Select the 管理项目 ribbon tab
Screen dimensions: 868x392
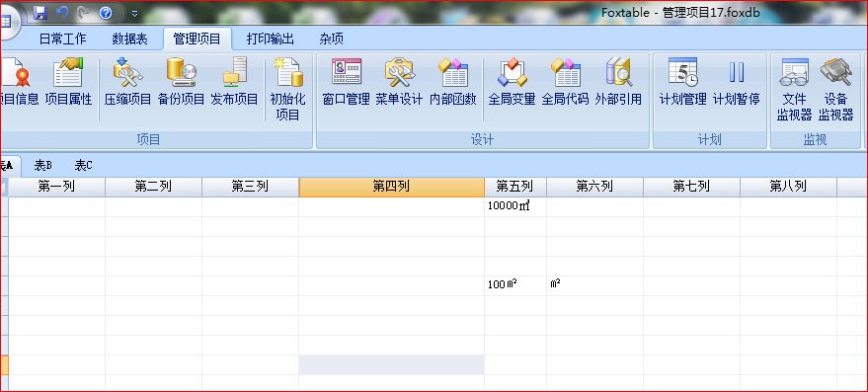click(x=197, y=39)
